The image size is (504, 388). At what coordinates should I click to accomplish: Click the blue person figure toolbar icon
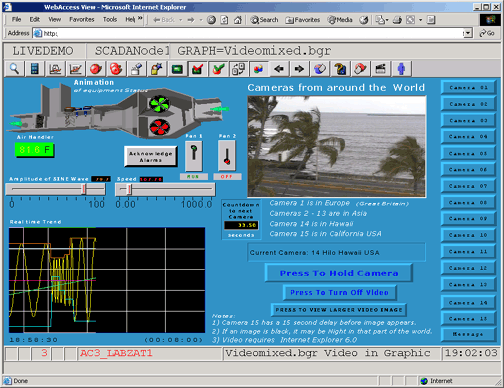[401, 69]
